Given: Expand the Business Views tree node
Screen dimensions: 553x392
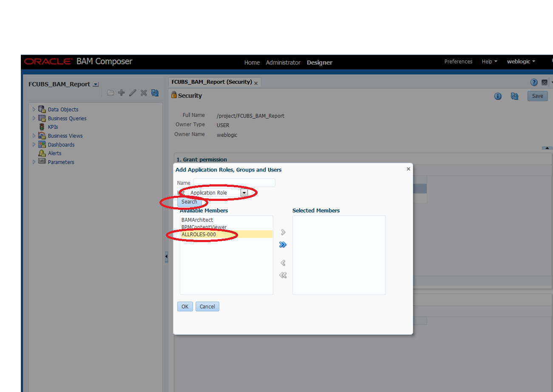Looking at the screenshot, I should [x=34, y=135].
